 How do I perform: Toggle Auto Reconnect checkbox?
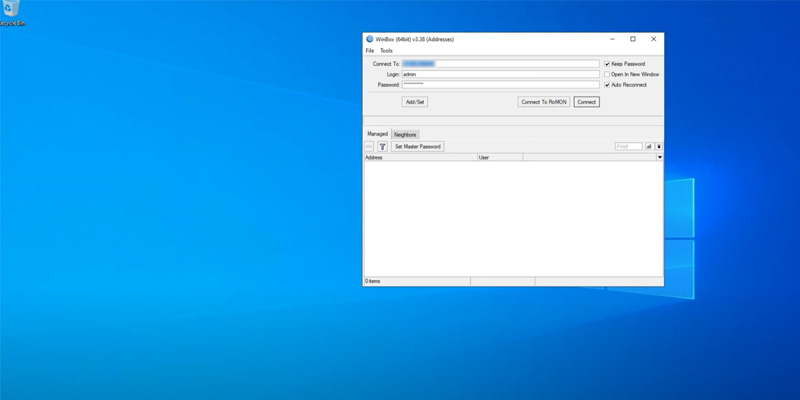pyautogui.click(x=607, y=85)
